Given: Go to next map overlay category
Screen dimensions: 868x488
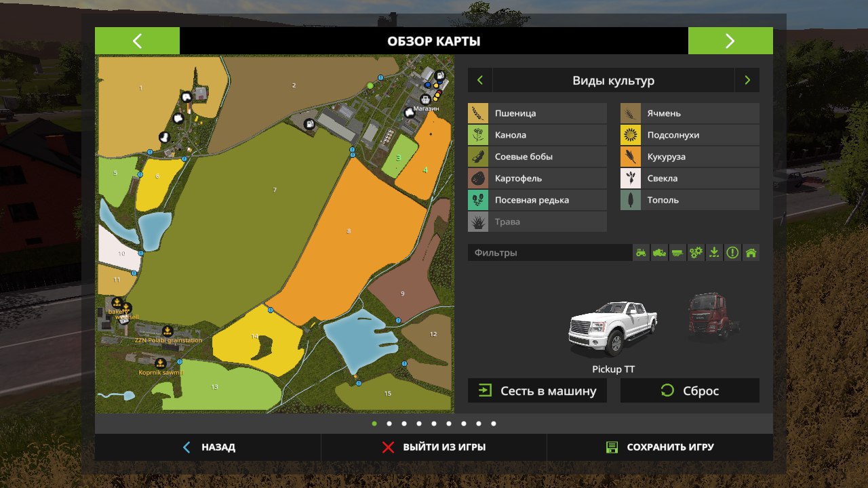Looking at the screenshot, I should [747, 81].
